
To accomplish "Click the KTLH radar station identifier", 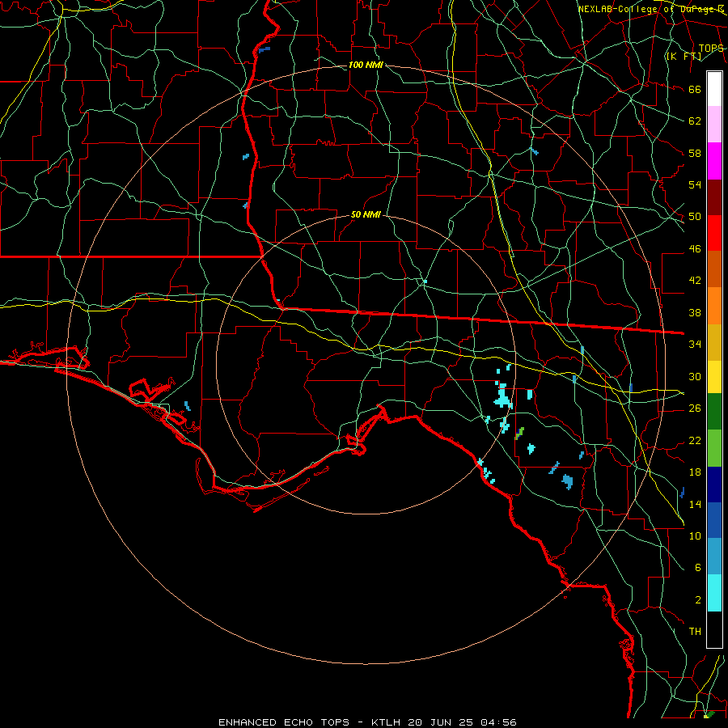I will point(387,722).
